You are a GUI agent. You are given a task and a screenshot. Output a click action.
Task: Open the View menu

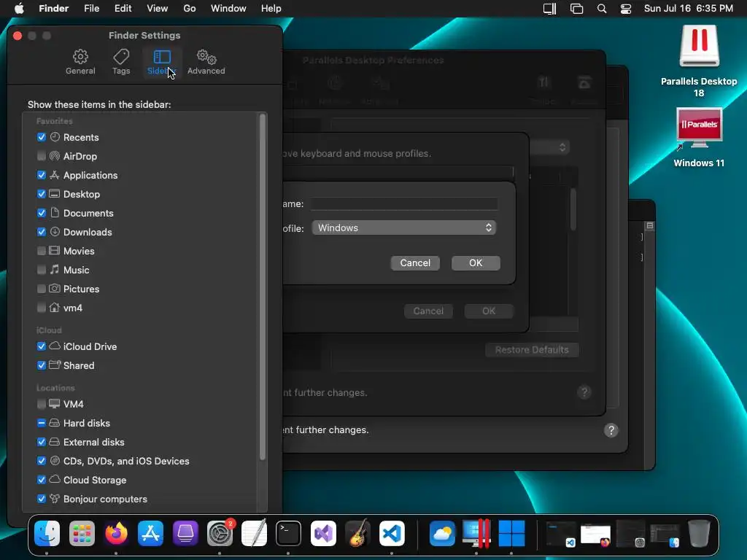coord(158,9)
